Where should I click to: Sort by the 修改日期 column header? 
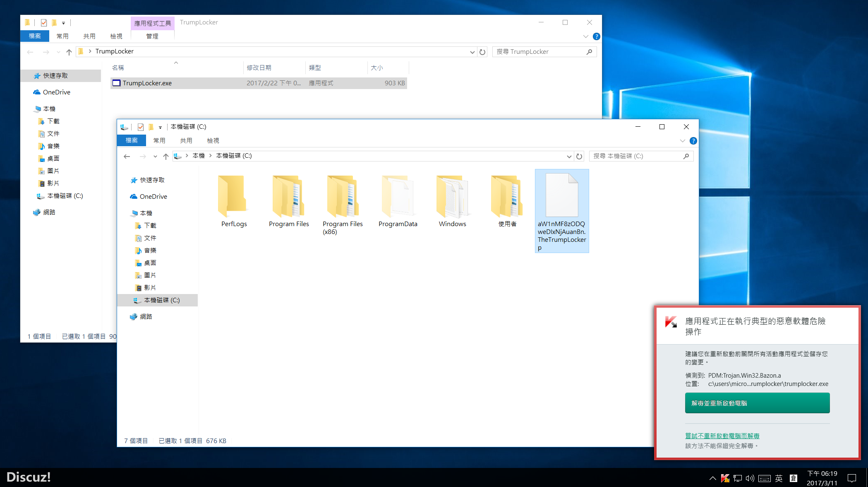pyautogui.click(x=274, y=68)
